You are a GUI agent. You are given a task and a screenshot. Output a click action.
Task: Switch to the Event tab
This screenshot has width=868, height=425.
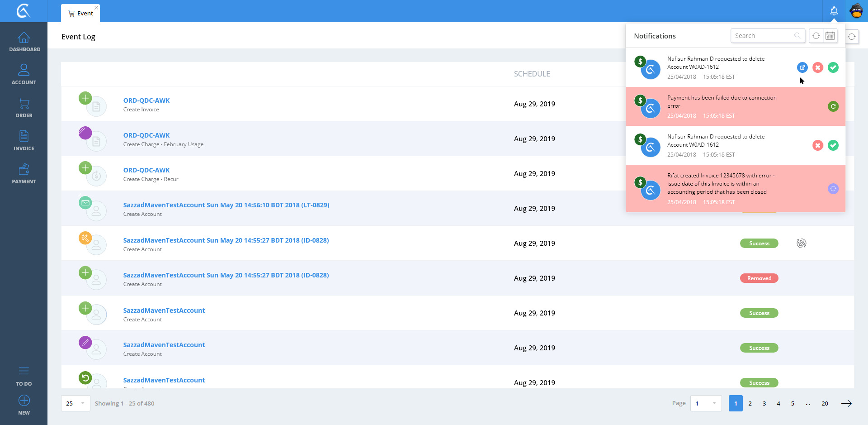[x=81, y=13]
